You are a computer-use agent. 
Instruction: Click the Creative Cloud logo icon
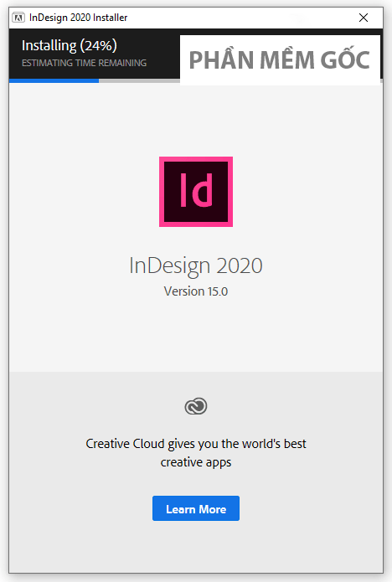click(x=196, y=406)
